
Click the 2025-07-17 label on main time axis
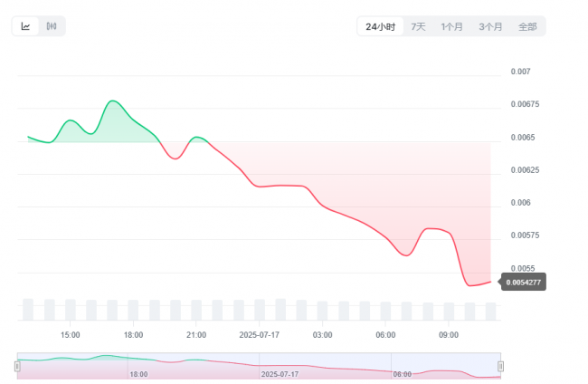point(259,335)
